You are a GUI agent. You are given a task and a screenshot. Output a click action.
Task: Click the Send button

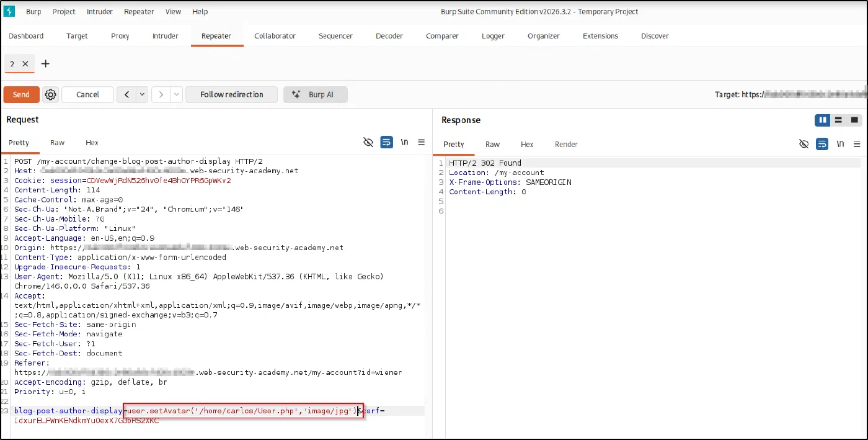point(21,94)
